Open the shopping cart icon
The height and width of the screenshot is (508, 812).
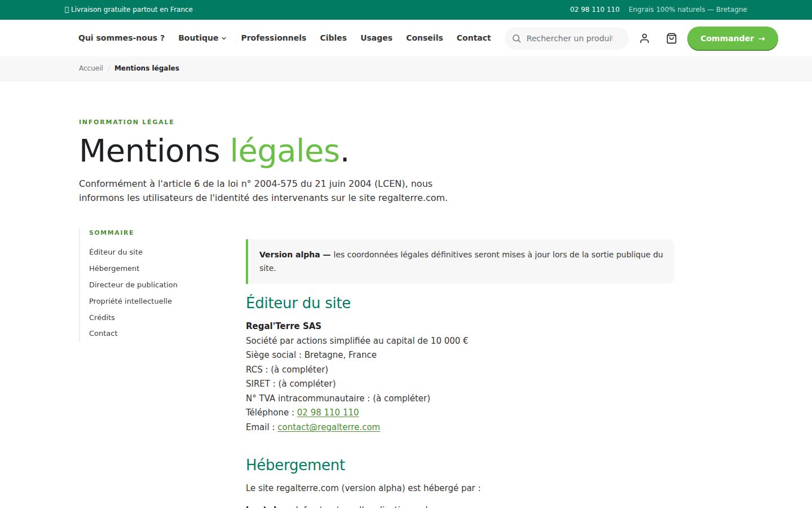pyautogui.click(x=672, y=38)
